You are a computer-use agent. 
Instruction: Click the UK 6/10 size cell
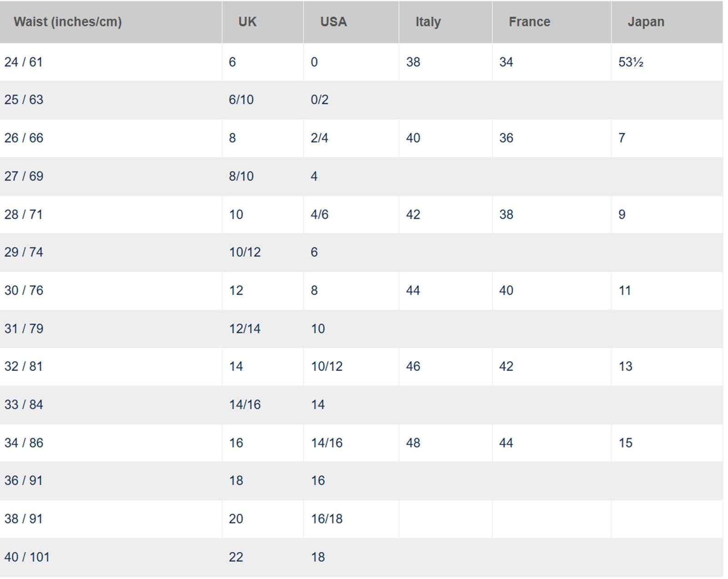pos(241,100)
